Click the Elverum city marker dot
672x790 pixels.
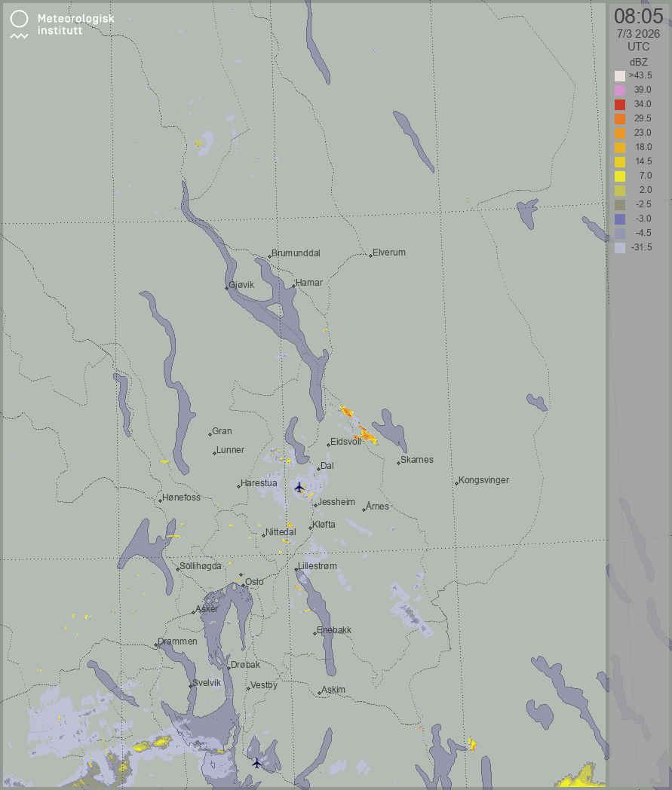coord(371,256)
